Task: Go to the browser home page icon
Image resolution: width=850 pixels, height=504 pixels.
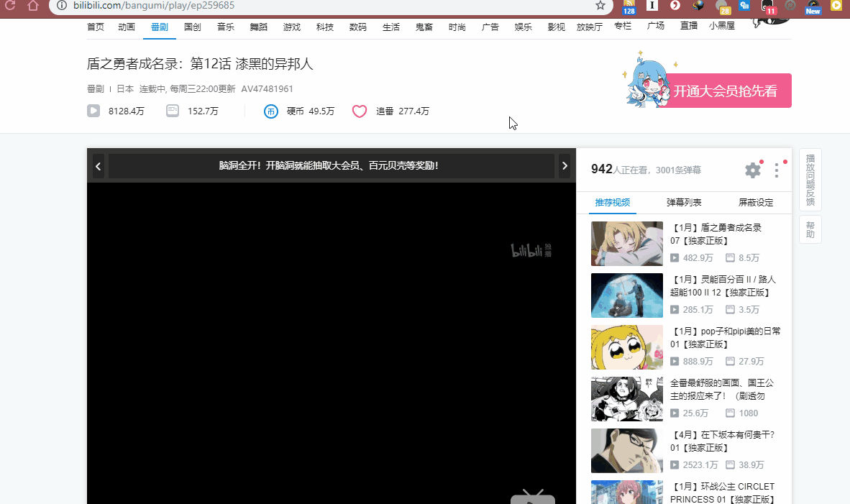Action: pyautogui.click(x=33, y=6)
